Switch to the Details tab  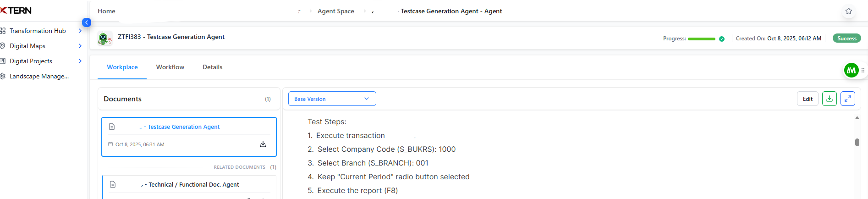(x=212, y=67)
